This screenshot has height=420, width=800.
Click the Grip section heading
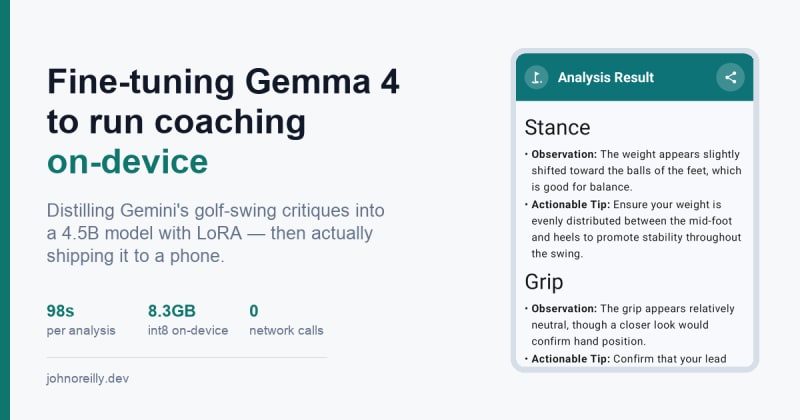544,282
